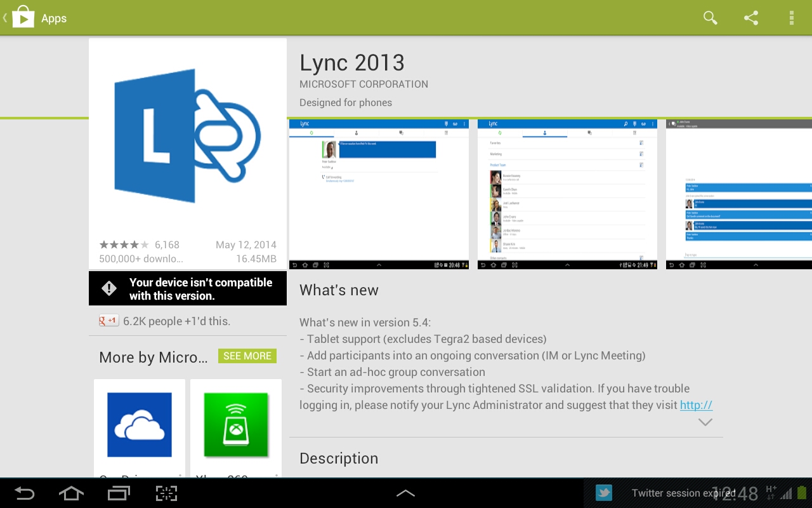The image size is (812, 508).
Task: Expand the What's new section chevron
Action: coord(705,422)
